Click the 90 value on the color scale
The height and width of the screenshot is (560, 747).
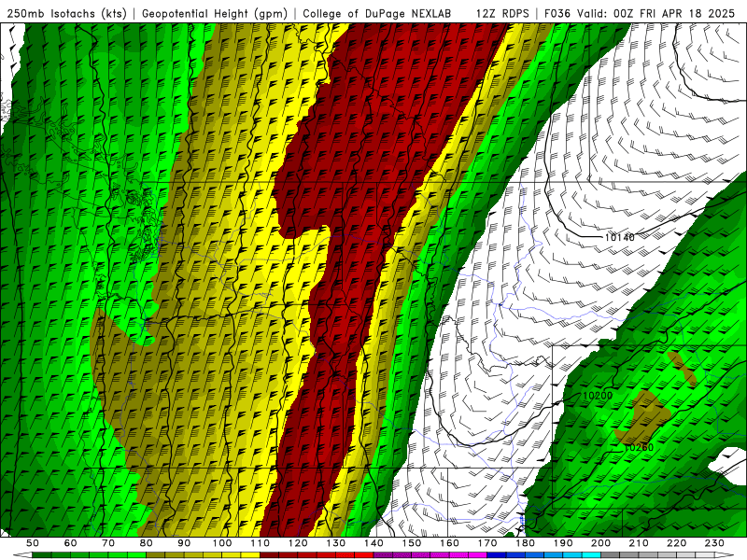pyautogui.click(x=184, y=543)
